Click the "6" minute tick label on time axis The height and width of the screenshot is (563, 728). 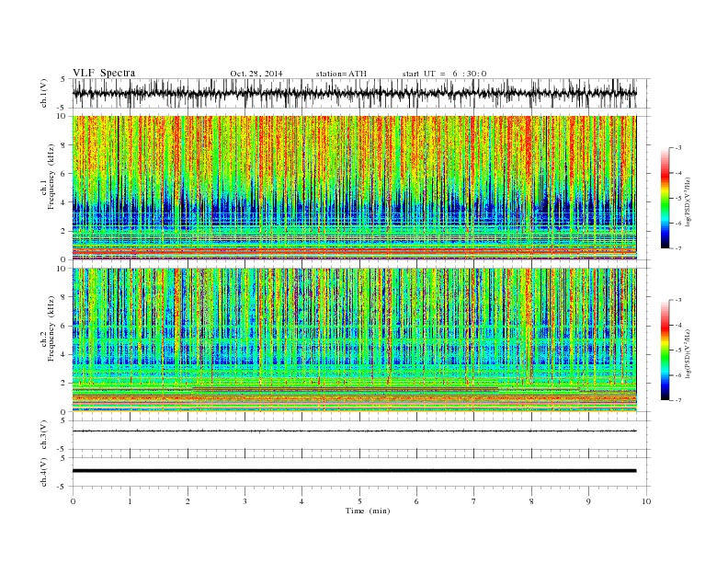416,501
